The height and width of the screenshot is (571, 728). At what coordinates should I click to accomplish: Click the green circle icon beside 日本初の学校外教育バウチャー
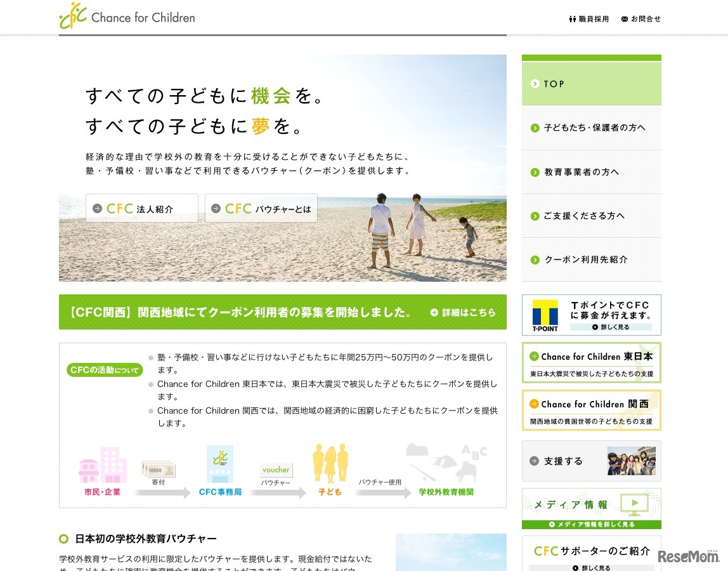[x=63, y=539]
